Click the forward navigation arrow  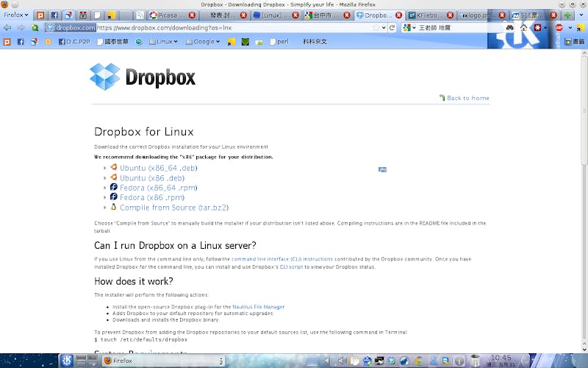pyautogui.click(x=21, y=28)
